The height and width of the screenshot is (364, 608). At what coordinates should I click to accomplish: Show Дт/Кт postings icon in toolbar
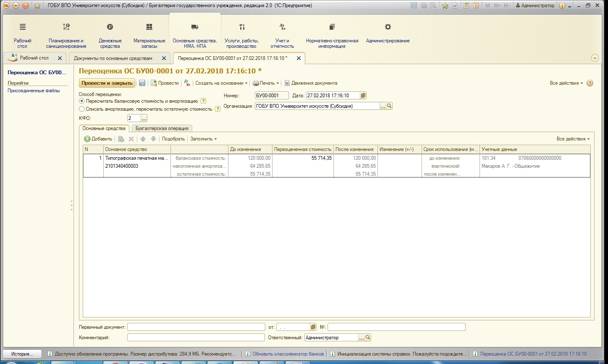pyautogui.click(x=187, y=83)
